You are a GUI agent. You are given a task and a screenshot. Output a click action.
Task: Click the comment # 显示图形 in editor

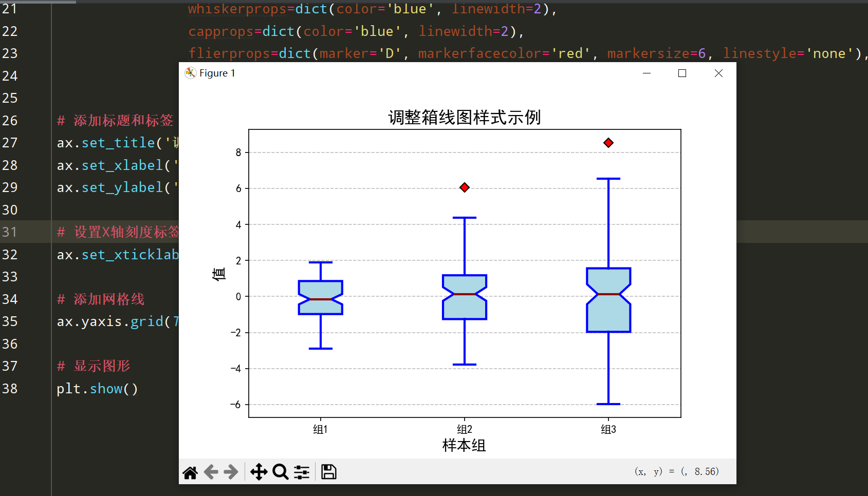coord(94,366)
